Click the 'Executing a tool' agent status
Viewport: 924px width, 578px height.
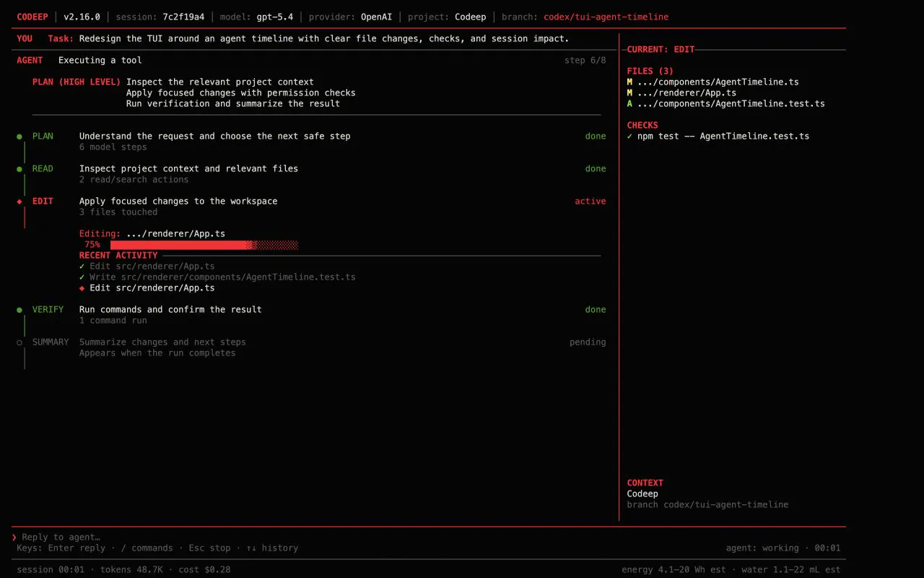[100, 61]
